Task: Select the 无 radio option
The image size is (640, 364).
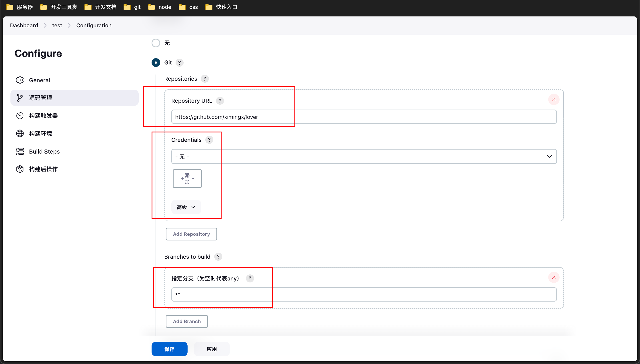Action: pos(156,43)
